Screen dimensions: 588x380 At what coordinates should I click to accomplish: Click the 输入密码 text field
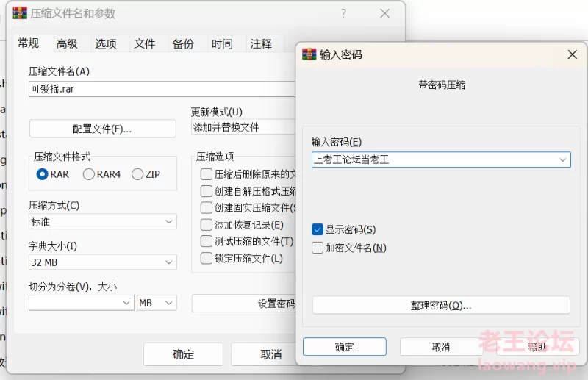tap(434, 159)
